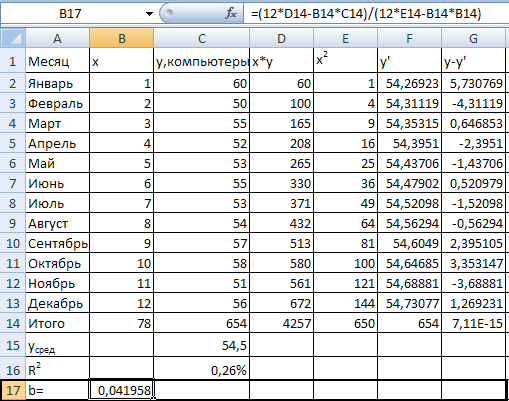
Task: Click the 54,26923 predicted value cell
Action: 409,83
